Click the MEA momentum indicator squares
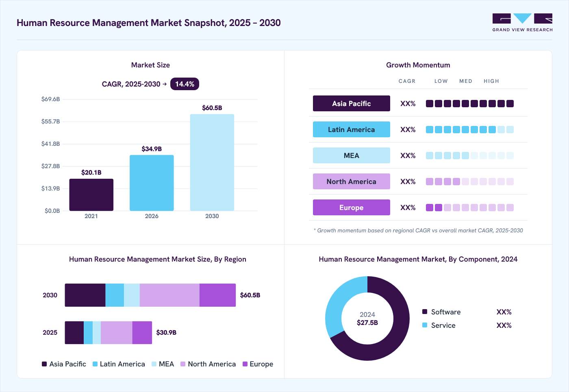Image resolution: width=569 pixels, height=392 pixels. 470,156
